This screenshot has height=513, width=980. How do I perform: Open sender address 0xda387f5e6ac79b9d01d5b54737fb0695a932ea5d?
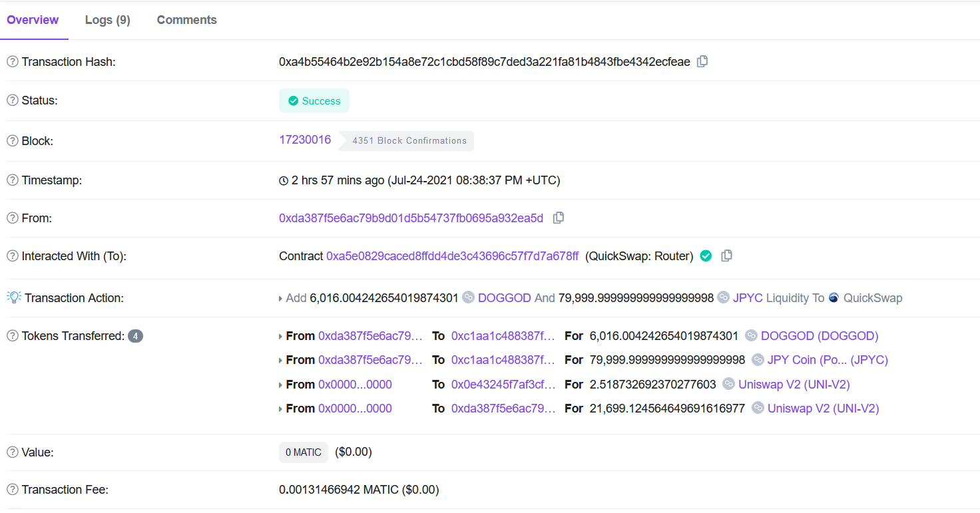(x=411, y=218)
